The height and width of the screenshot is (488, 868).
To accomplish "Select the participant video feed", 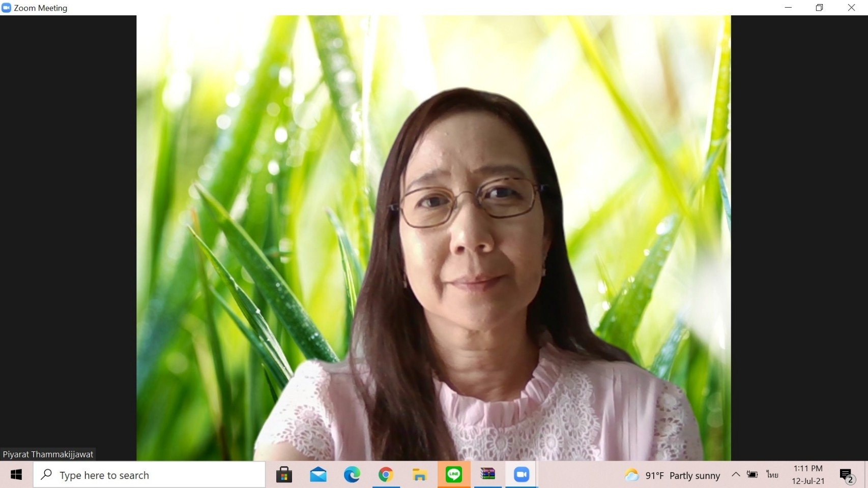I will pos(433,238).
